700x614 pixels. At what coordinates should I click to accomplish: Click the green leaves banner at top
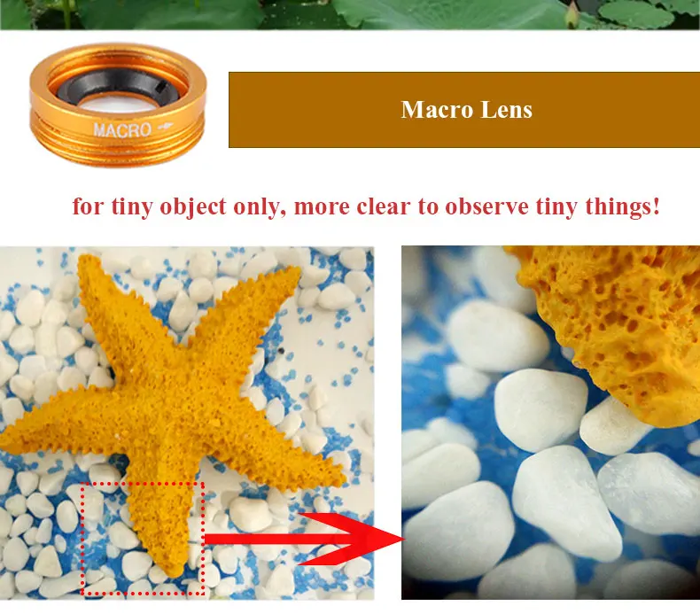coord(350,15)
